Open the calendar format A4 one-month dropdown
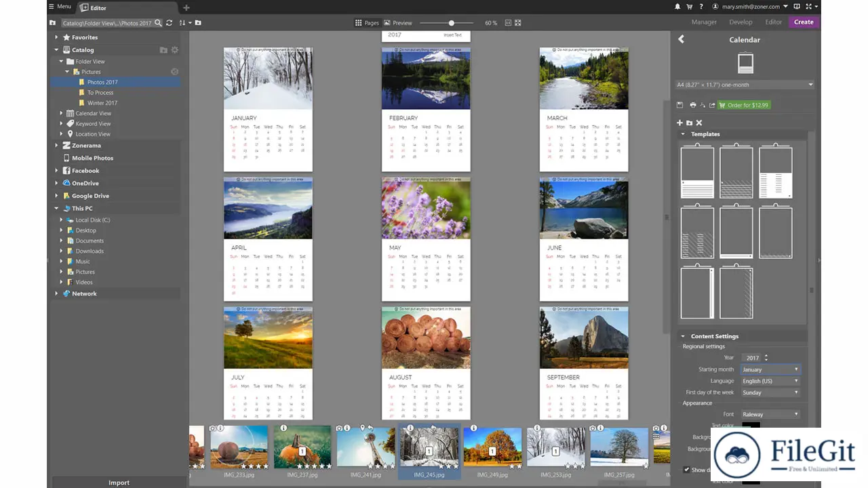 pyautogui.click(x=745, y=85)
